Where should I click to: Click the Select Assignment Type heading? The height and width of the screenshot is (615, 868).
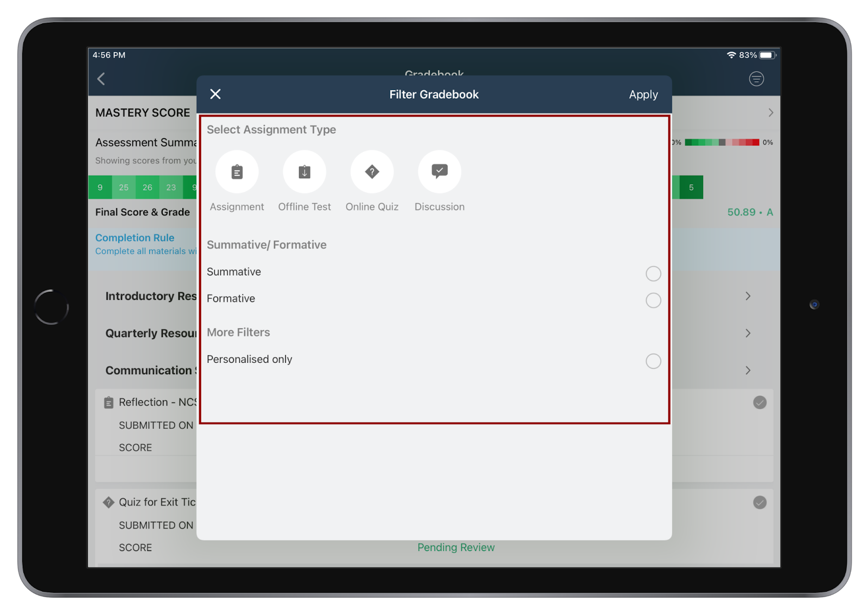point(271,130)
